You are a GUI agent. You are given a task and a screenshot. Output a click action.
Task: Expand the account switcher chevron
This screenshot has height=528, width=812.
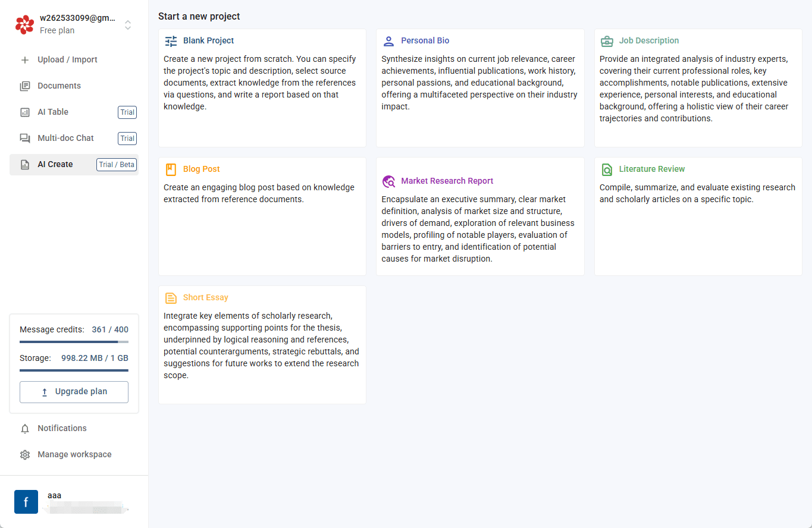[x=128, y=25]
